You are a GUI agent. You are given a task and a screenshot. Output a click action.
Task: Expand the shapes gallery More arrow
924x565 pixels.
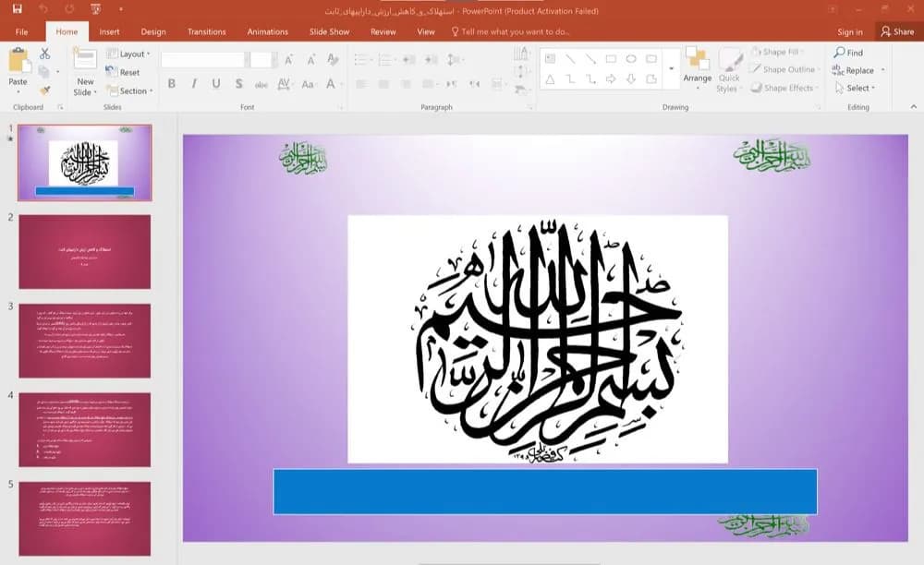671,69
